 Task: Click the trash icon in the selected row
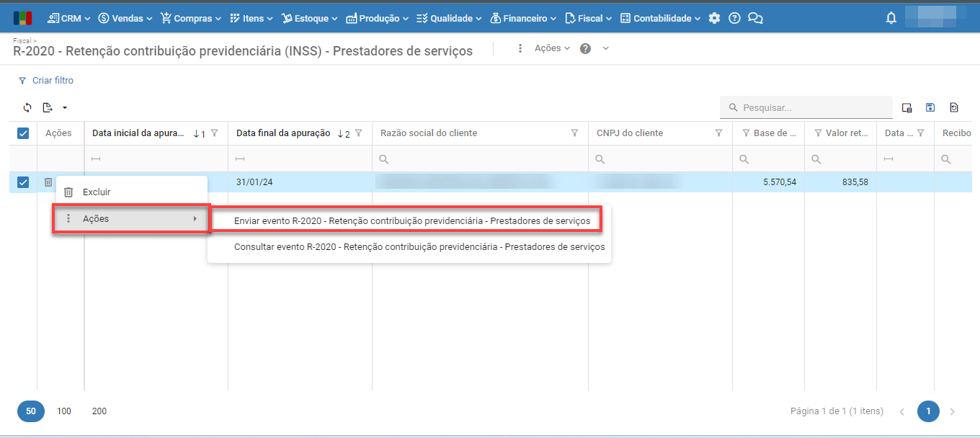click(x=48, y=182)
